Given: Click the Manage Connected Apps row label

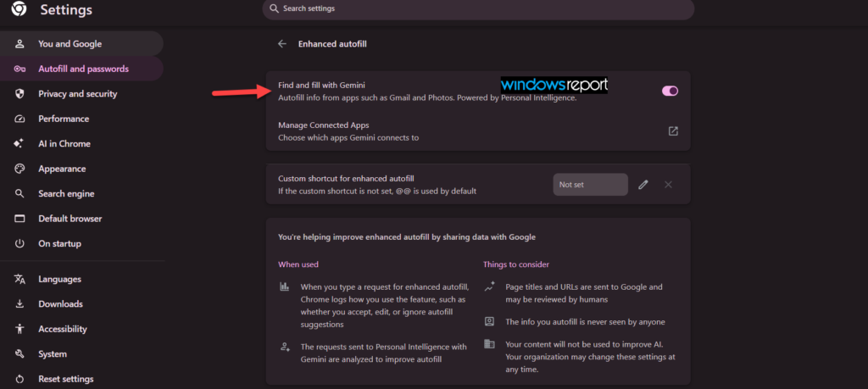Looking at the screenshot, I should point(323,125).
